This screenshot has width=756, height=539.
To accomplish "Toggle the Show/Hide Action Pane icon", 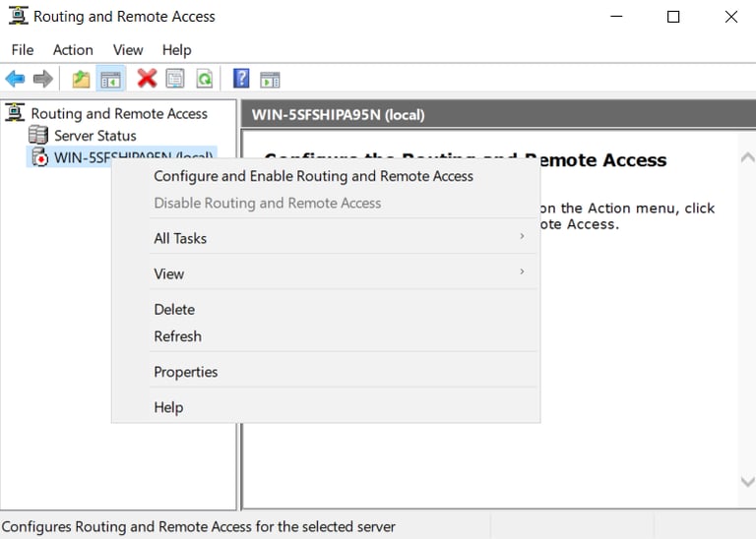I will point(270,79).
